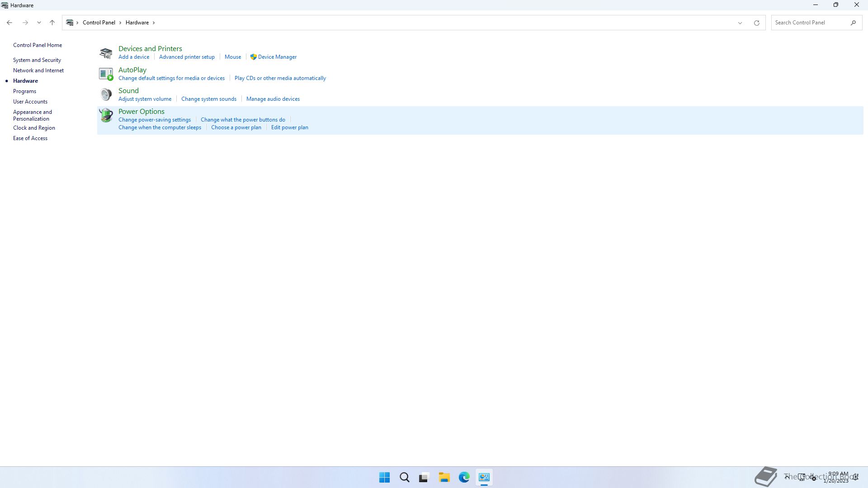Click Control Panel in the breadcrumb path
The height and width of the screenshot is (488, 868).
pyautogui.click(x=99, y=23)
